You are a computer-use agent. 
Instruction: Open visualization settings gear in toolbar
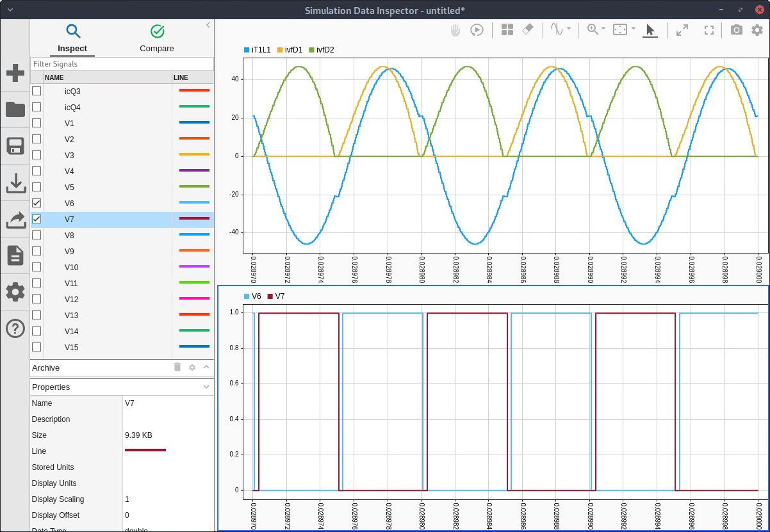(757, 30)
